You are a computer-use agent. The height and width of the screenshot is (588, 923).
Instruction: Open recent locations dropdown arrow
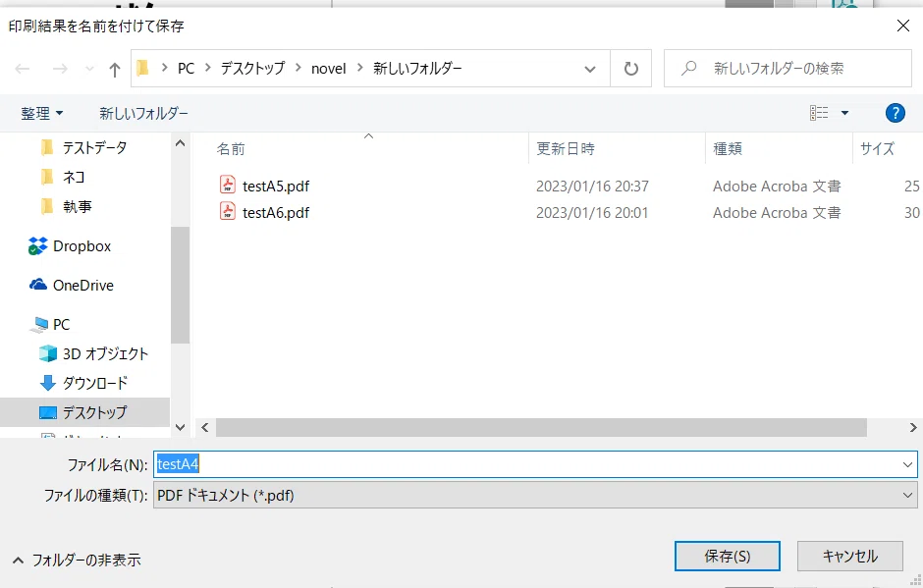[89, 69]
